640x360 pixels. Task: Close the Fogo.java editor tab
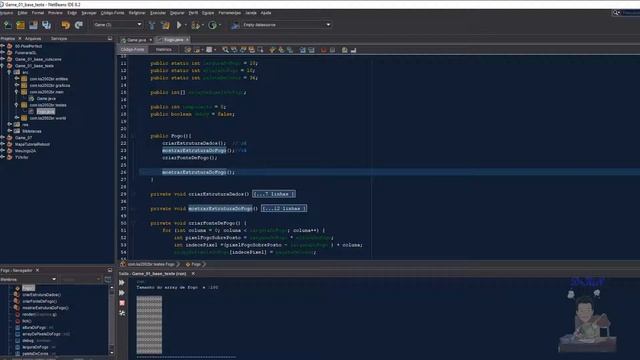click(x=187, y=40)
